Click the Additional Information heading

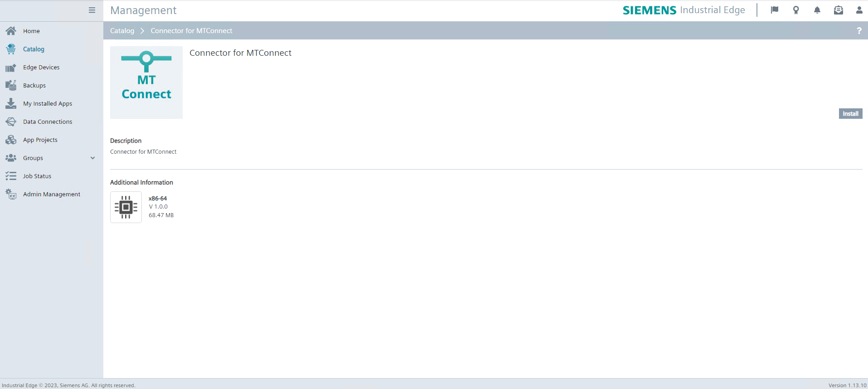(x=141, y=182)
